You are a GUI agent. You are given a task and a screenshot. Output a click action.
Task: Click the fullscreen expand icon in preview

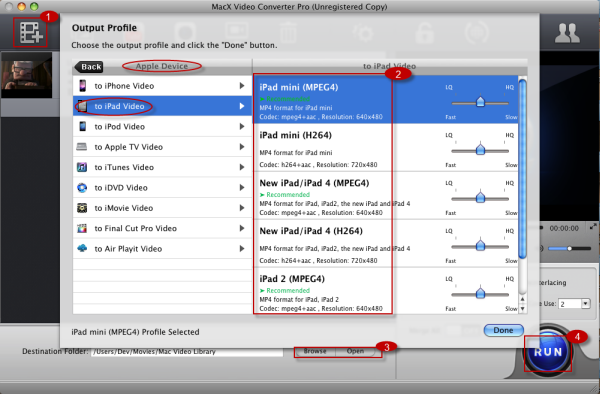tap(593, 227)
